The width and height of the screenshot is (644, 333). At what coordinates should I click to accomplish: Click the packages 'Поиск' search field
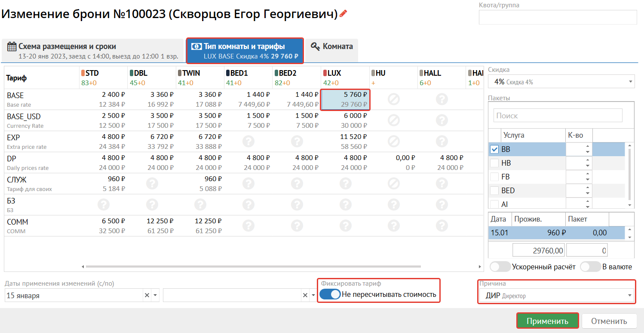click(558, 115)
